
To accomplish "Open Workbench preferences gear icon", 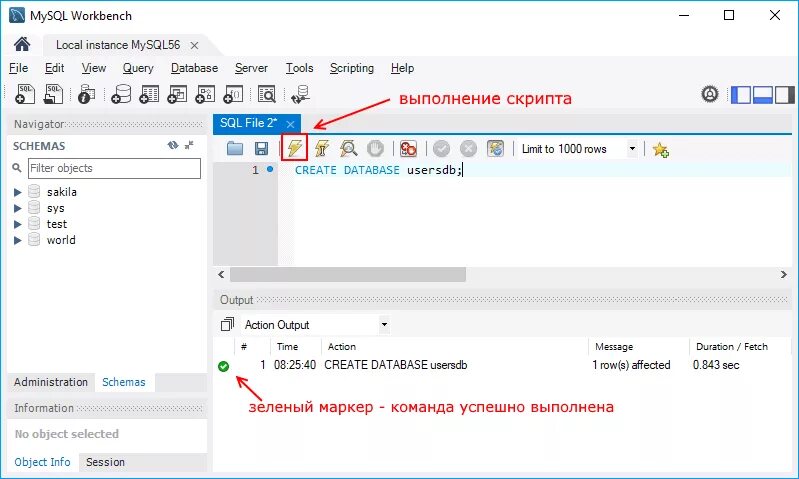I will coord(710,94).
